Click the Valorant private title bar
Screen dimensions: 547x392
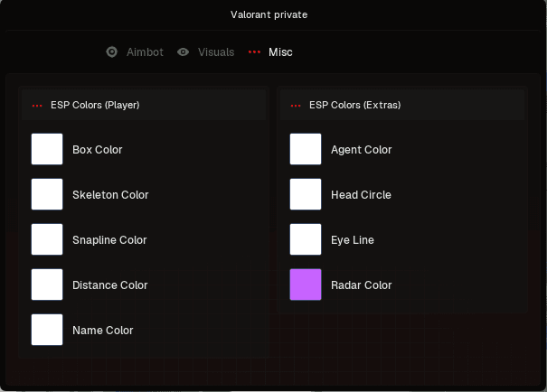[269, 14]
